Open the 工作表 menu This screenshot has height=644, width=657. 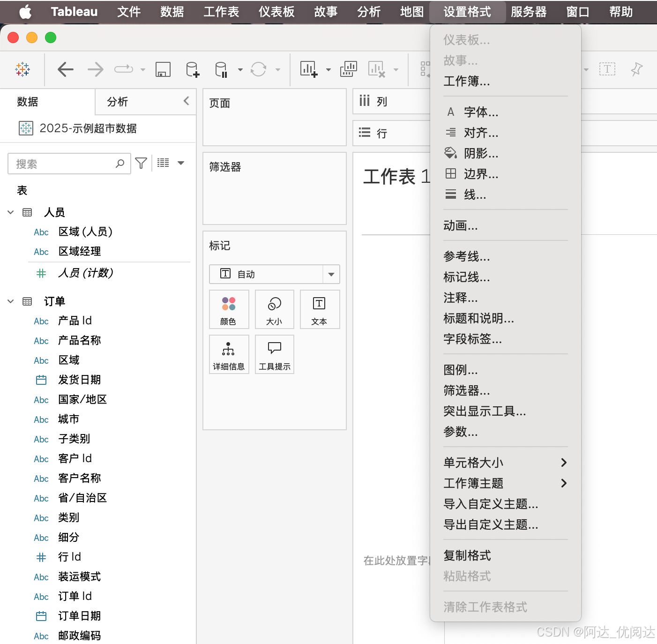(x=221, y=12)
